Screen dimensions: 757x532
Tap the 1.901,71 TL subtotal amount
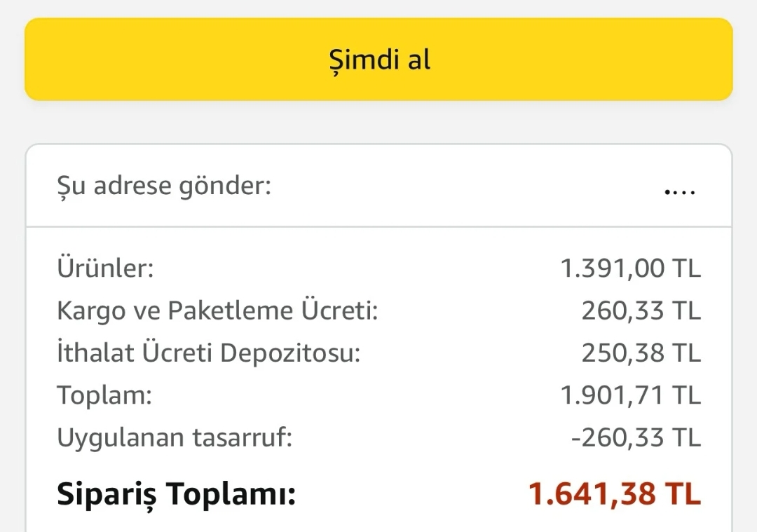(x=630, y=395)
